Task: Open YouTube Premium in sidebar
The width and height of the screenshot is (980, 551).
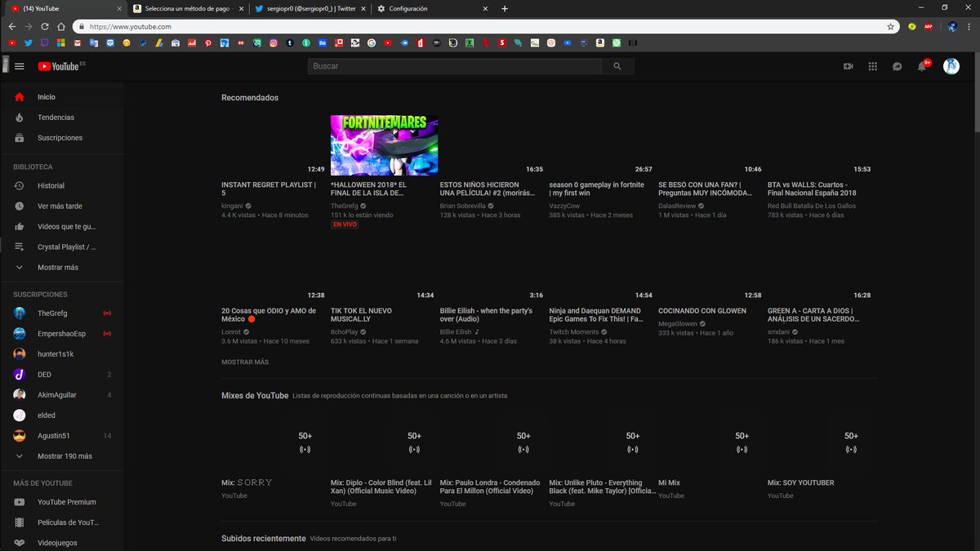Action: click(62, 502)
